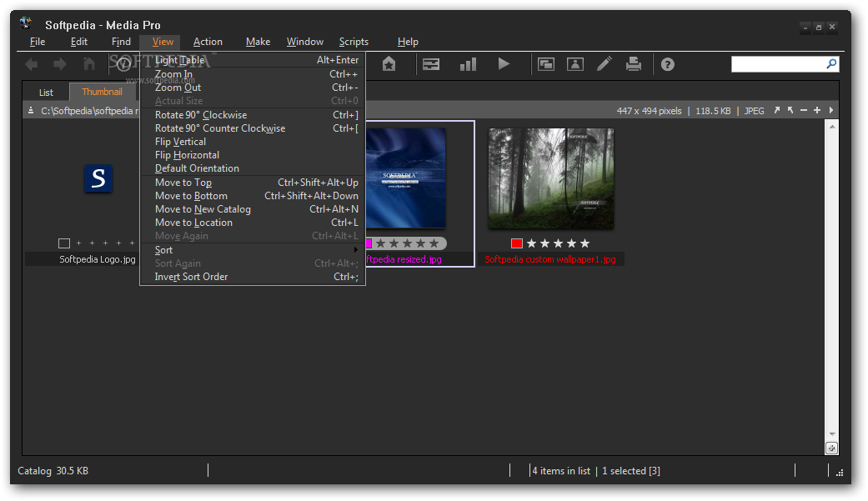This screenshot has height=501, width=868.
Task: Click the up-left arrow icon in the info bar
Action: (x=790, y=110)
